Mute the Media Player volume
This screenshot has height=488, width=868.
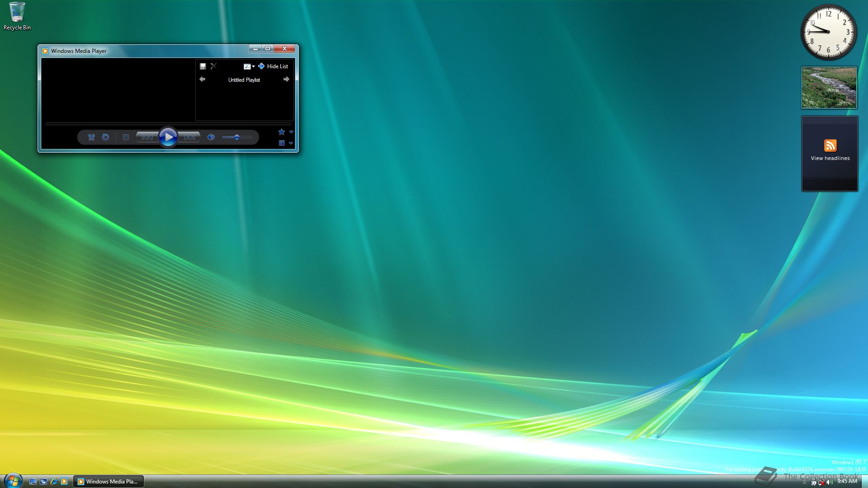(x=211, y=137)
